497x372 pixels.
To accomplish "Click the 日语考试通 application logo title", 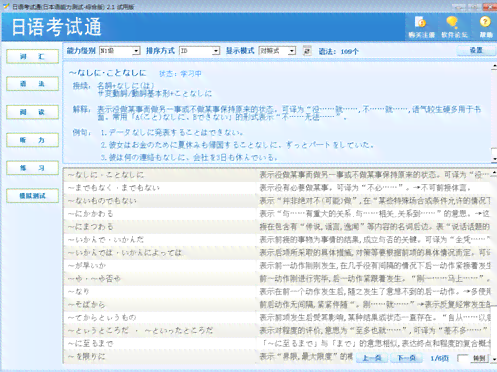I will pos(56,27).
